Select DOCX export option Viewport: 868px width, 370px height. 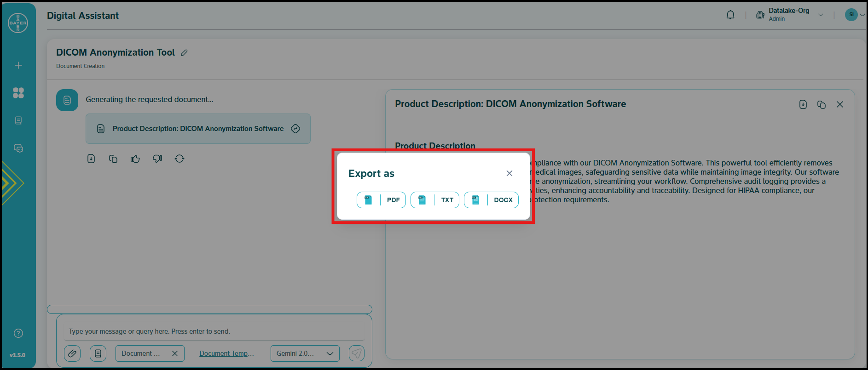491,200
